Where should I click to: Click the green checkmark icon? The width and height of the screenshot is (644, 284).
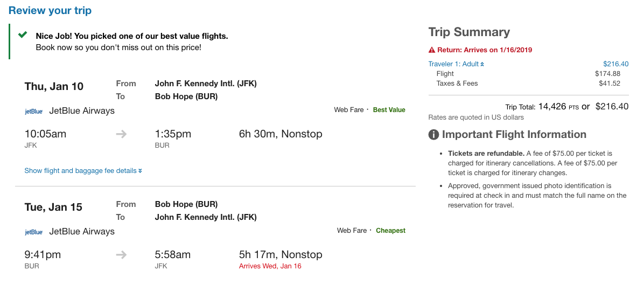click(23, 35)
